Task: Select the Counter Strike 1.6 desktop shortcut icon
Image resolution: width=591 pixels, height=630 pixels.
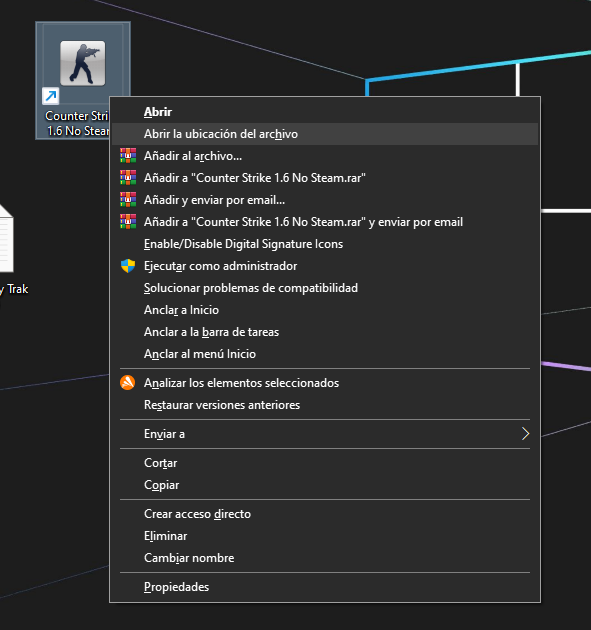Action: click(83, 63)
